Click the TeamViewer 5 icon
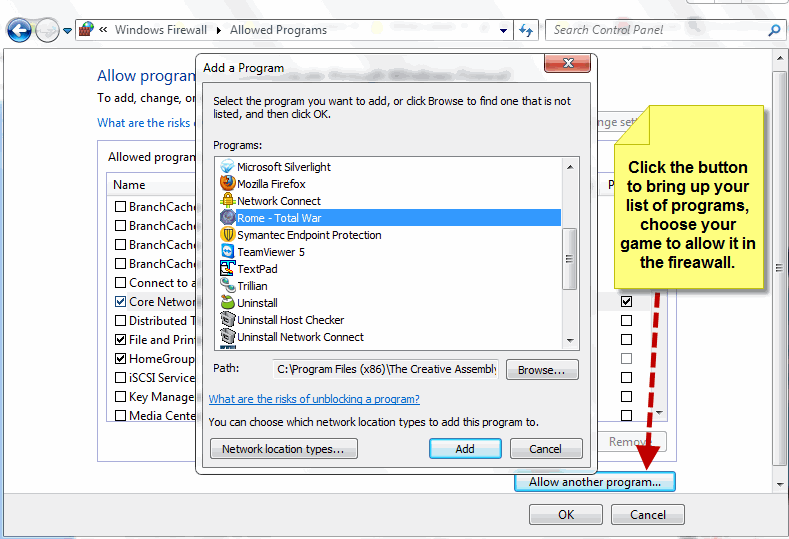This screenshot has width=789, height=539. 227,252
